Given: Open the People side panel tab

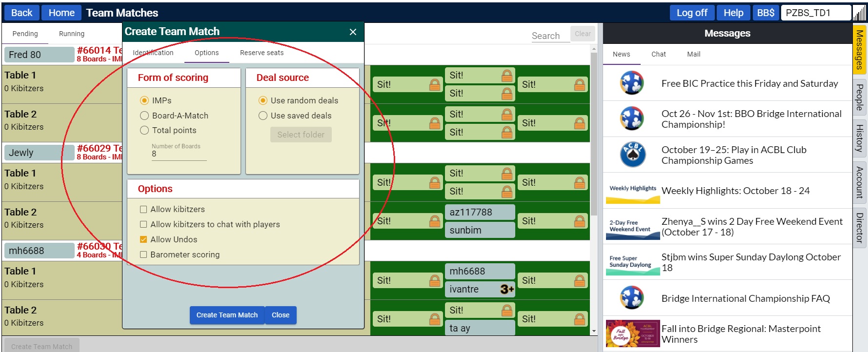Looking at the screenshot, I should tap(860, 97).
